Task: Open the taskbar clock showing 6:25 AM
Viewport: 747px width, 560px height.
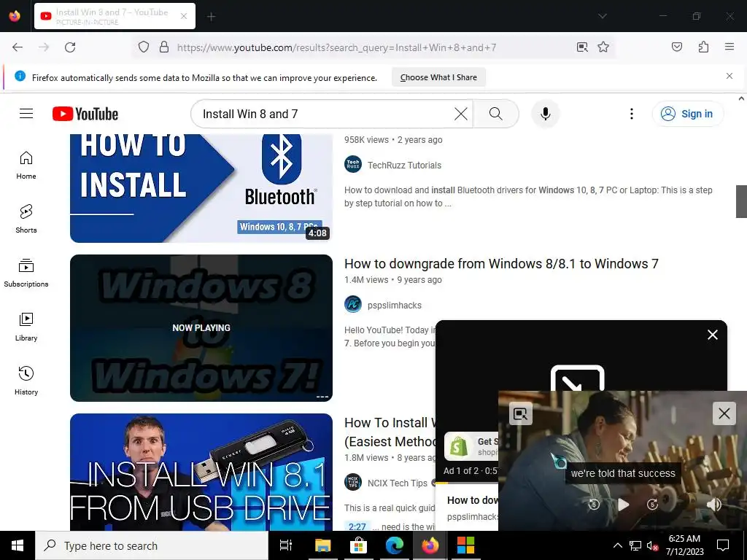Action: [684, 545]
